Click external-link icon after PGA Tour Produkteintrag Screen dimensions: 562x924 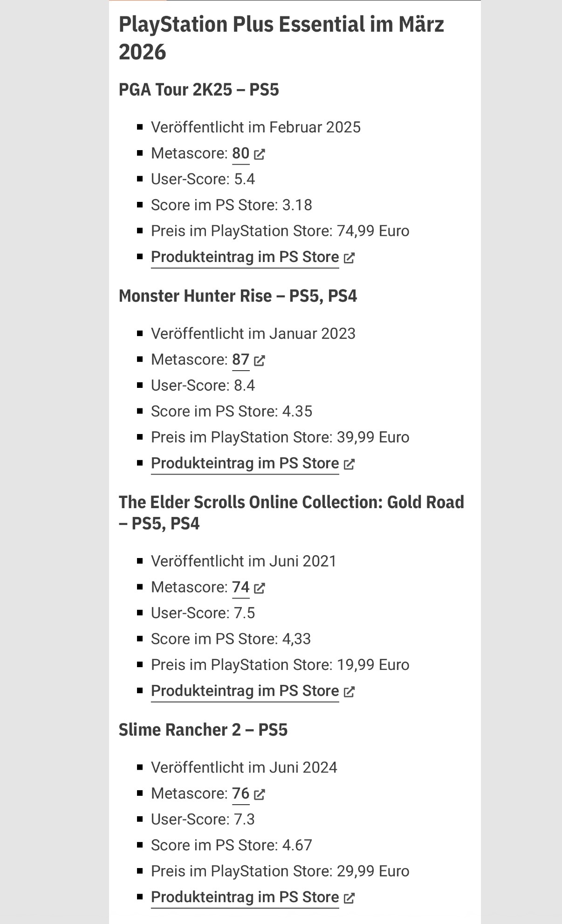coord(349,257)
